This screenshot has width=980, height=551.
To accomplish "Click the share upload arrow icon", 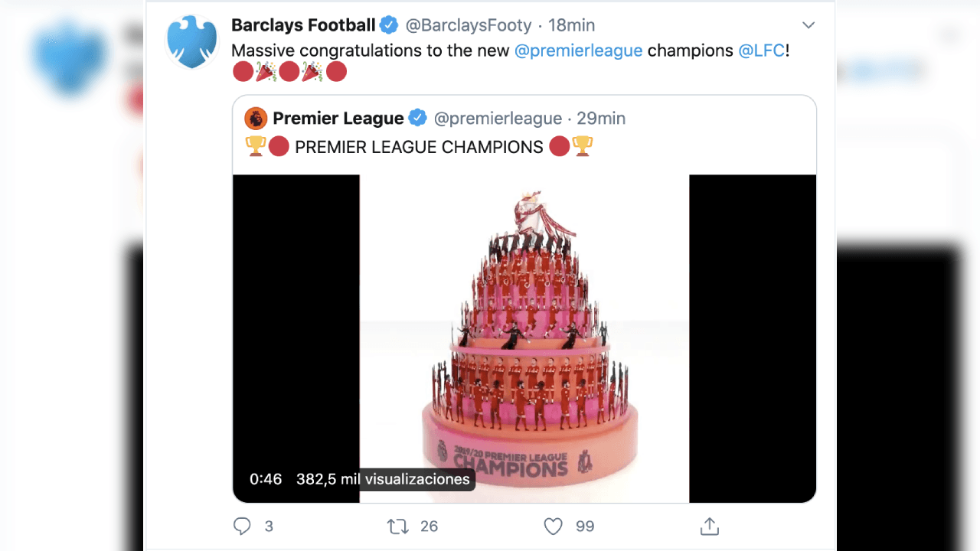I will (x=709, y=526).
